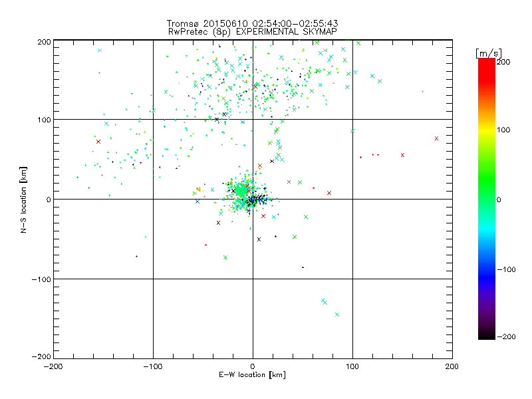The height and width of the screenshot is (399, 532).
Task: Click the colorbar label '100'
Action: [503, 130]
